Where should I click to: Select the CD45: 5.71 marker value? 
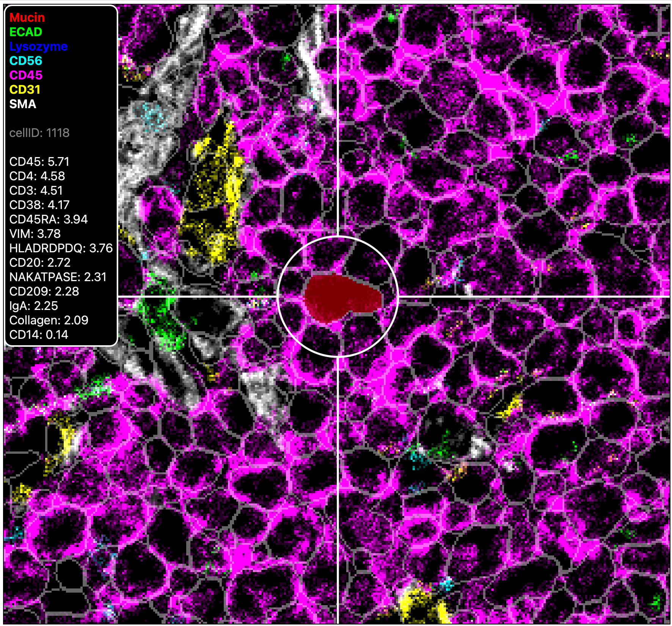[x=39, y=162]
